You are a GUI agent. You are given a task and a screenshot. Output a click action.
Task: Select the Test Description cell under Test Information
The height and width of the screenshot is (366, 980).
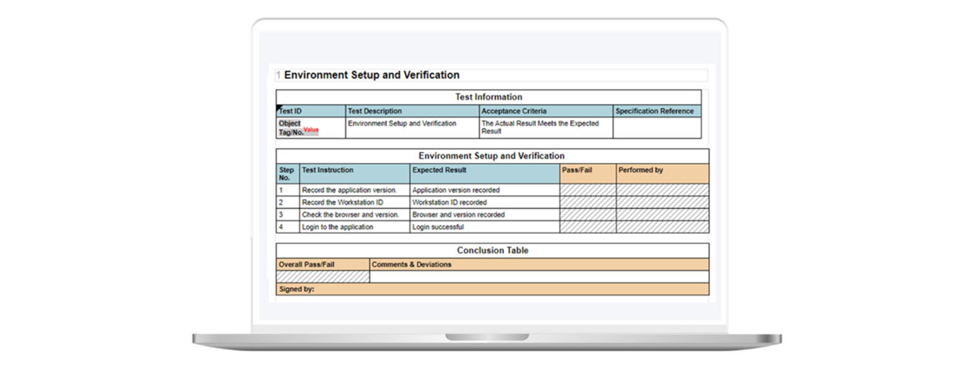[412, 128]
